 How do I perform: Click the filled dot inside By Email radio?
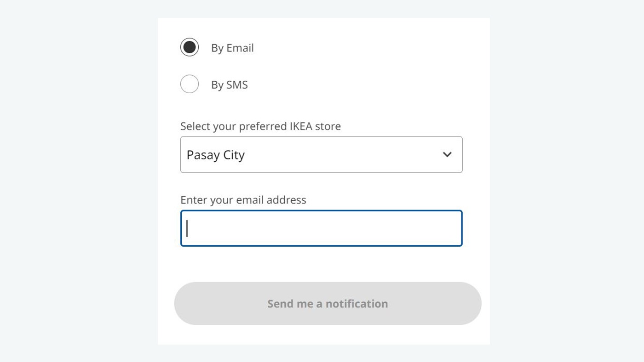[190, 47]
